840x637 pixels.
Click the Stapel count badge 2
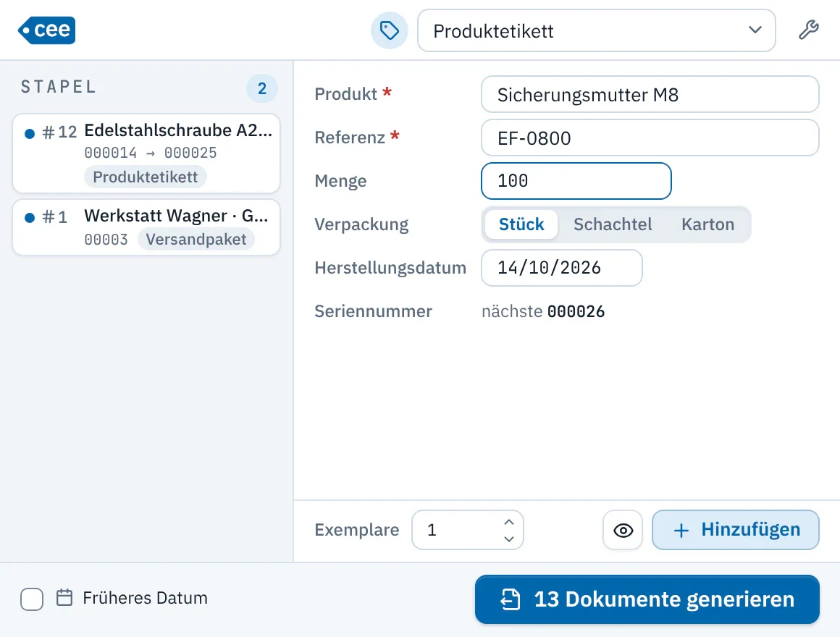[262, 88]
